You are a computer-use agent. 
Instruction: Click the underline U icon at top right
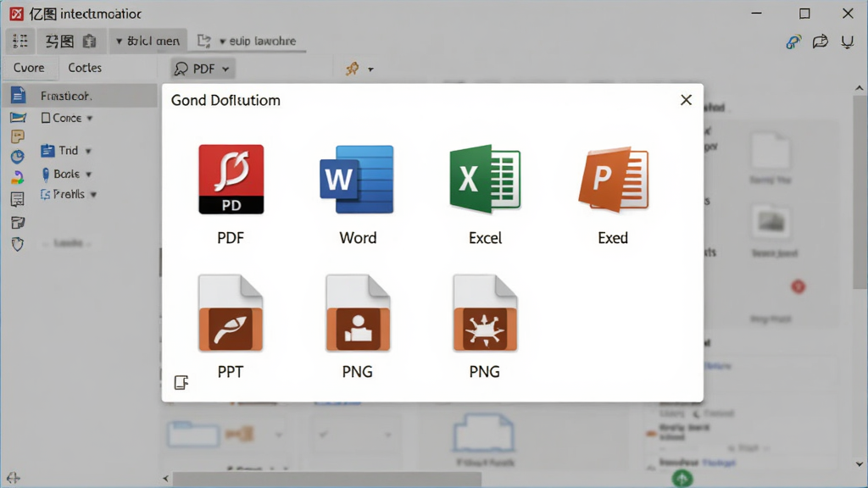tap(847, 42)
